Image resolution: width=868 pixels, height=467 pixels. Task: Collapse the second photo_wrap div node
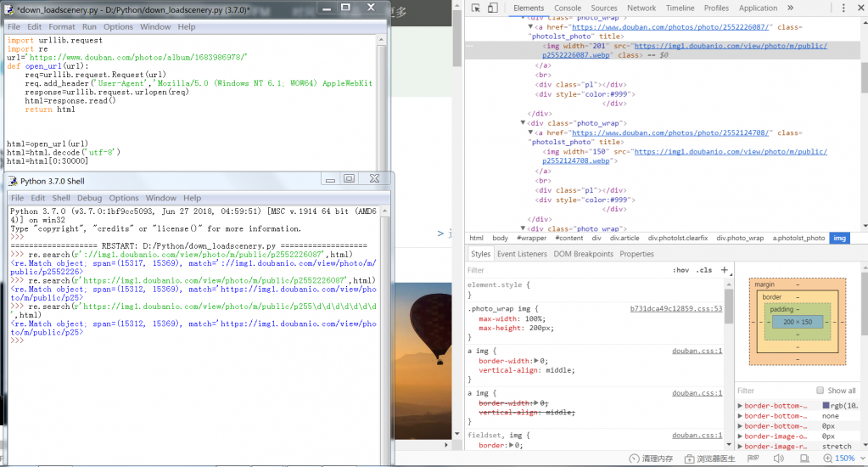tap(523, 123)
